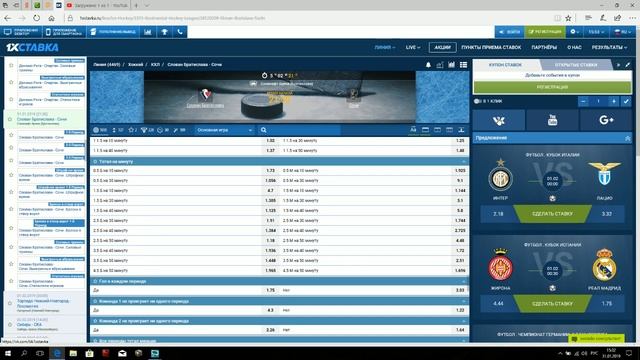640x360 pixels.
Task: Click the statistics bar chart icon in top bar
Action: pos(148,32)
